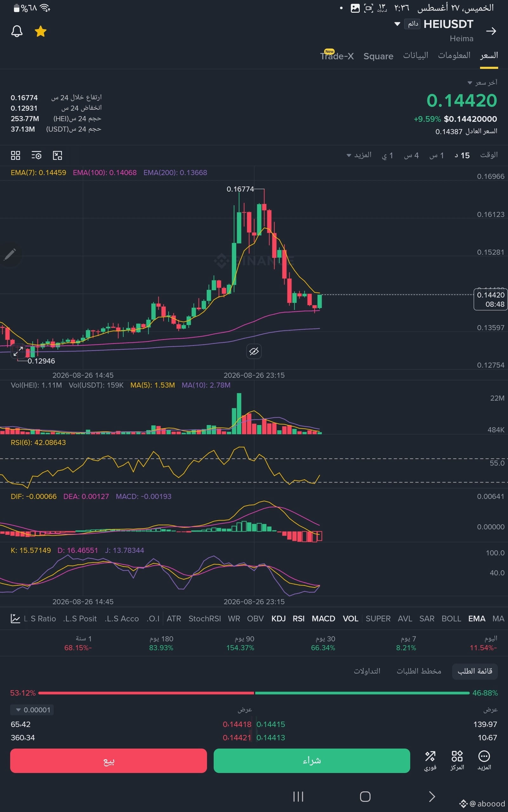
Task: Tap the red بيع sell button
Action: [x=109, y=761]
